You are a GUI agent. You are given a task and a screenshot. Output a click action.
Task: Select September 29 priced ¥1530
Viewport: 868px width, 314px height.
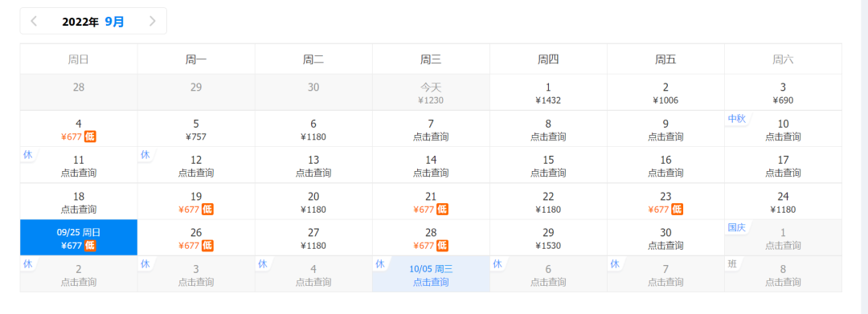point(548,238)
